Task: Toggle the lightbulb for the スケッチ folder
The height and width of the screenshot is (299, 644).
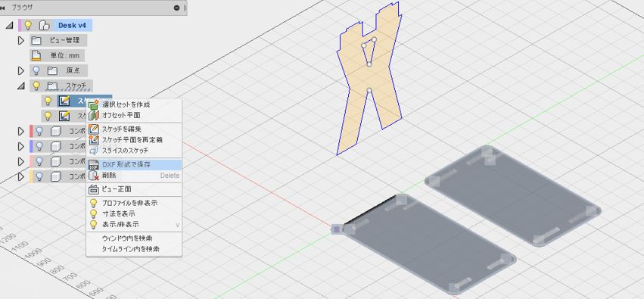Action: pyautogui.click(x=36, y=86)
